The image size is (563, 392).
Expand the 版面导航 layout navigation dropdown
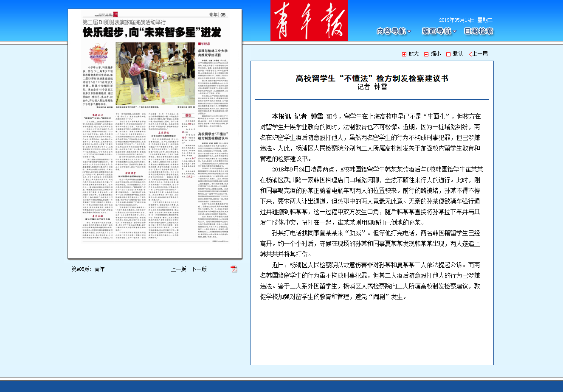pyautogui.click(x=437, y=31)
